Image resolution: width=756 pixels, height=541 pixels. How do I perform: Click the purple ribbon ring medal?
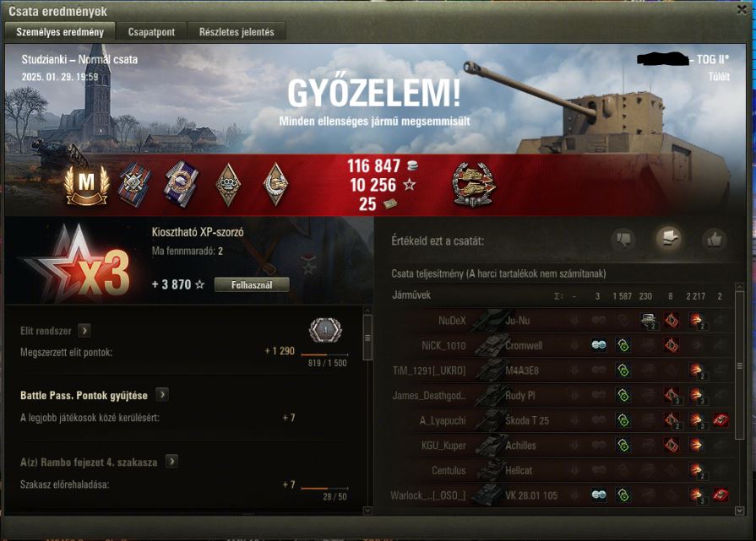point(181,185)
